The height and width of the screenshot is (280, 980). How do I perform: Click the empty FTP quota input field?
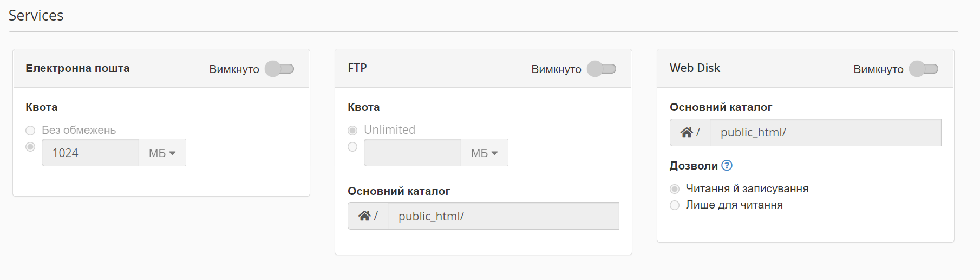413,153
